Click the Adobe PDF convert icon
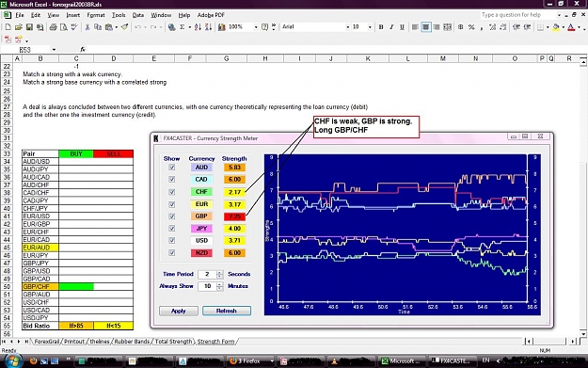The image size is (588, 368). tap(8, 40)
